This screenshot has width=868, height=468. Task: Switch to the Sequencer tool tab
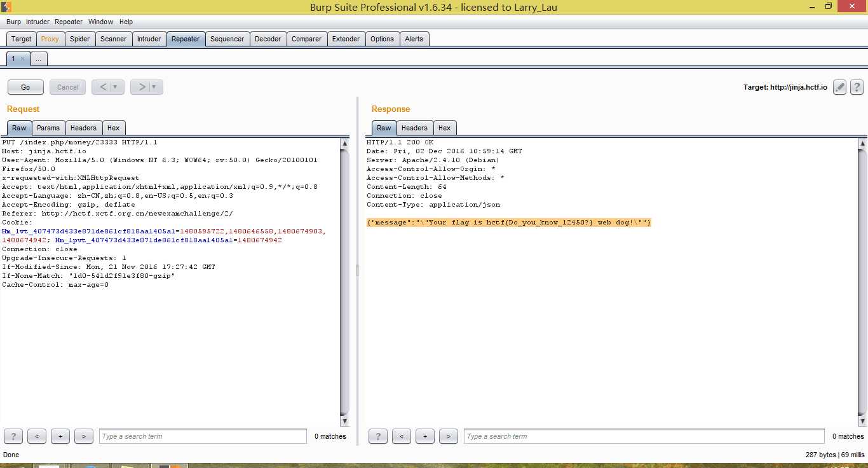point(227,39)
